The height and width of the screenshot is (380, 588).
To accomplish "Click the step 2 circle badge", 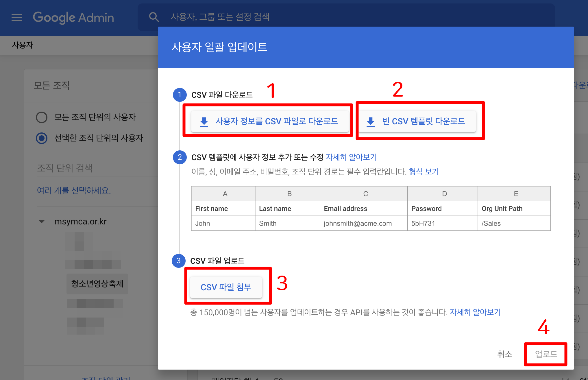I will pyautogui.click(x=180, y=157).
